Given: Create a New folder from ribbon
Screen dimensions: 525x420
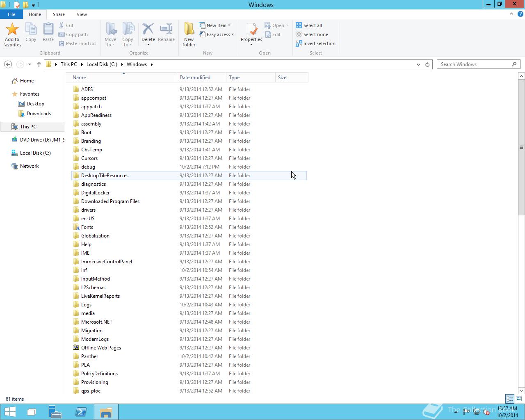Looking at the screenshot, I should pos(189,34).
